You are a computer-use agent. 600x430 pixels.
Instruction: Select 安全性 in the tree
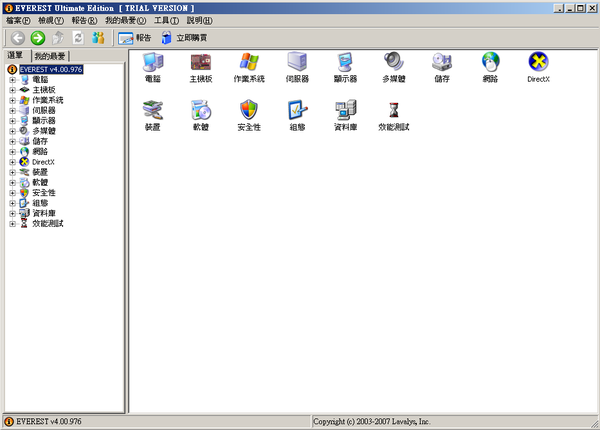[44, 193]
